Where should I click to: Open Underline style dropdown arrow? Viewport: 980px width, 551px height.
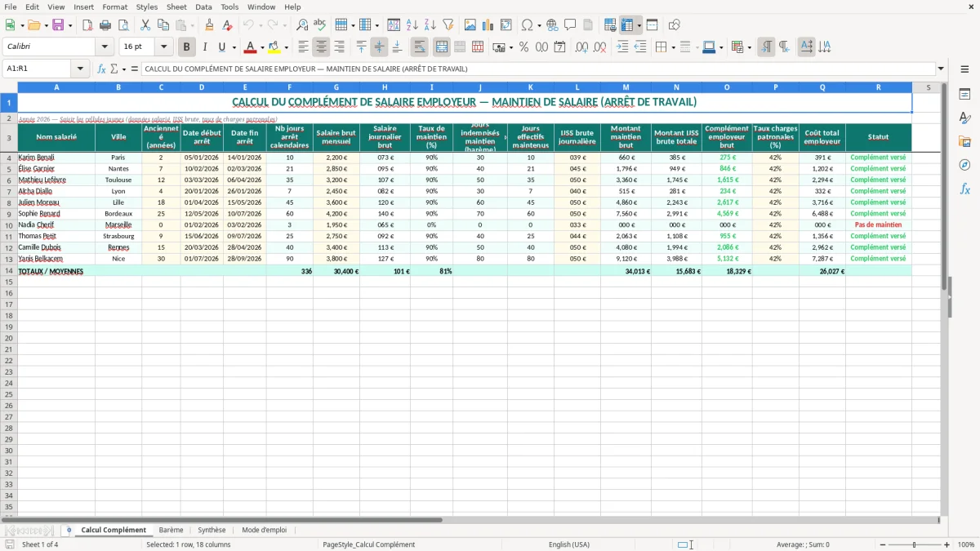[x=233, y=47]
